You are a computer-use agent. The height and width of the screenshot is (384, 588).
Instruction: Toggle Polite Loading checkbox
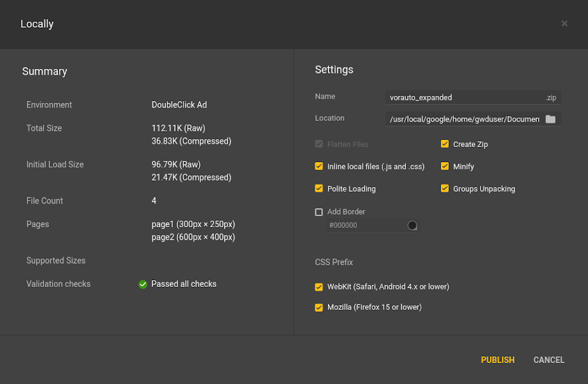[319, 189]
